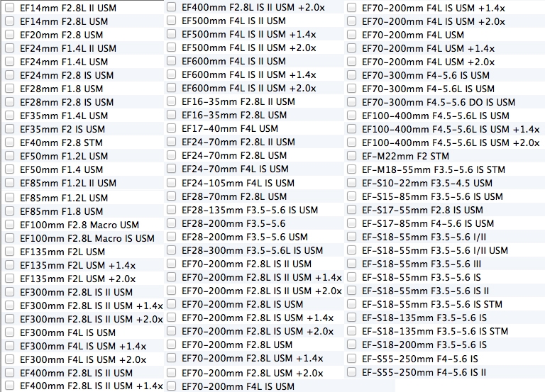This screenshot has height=392, width=545.
Task: Tick EF28-135mm F3.5-5.6 IS USM checkbox
Action: 171,210
